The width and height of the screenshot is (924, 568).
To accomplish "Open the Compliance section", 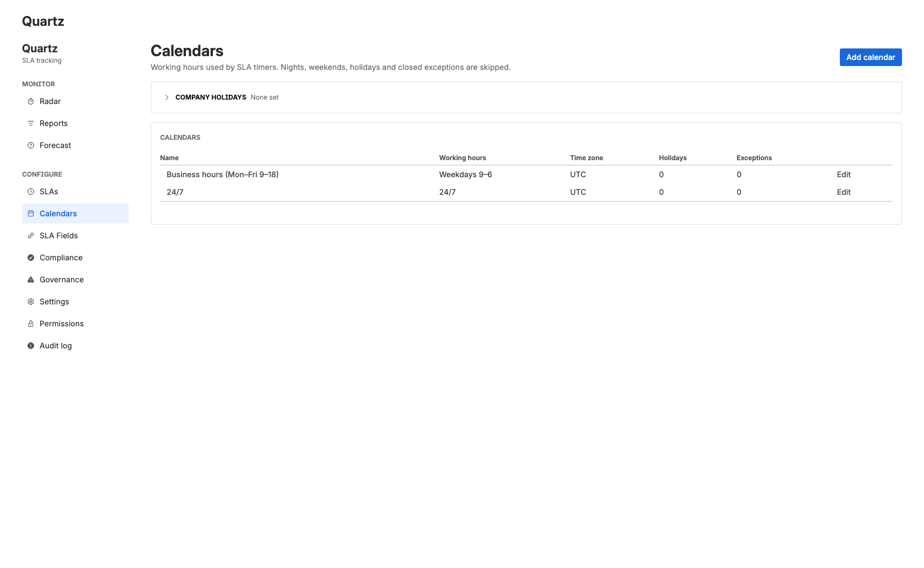I will click(75, 258).
